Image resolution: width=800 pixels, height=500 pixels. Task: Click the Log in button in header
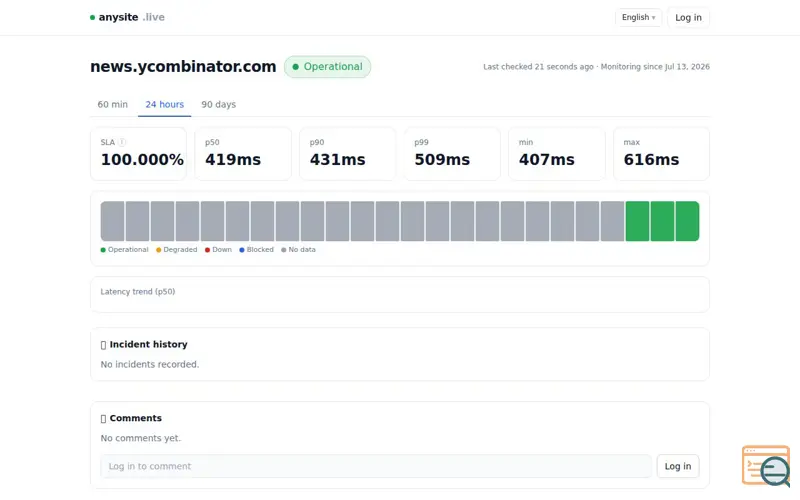tap(688, 17)
